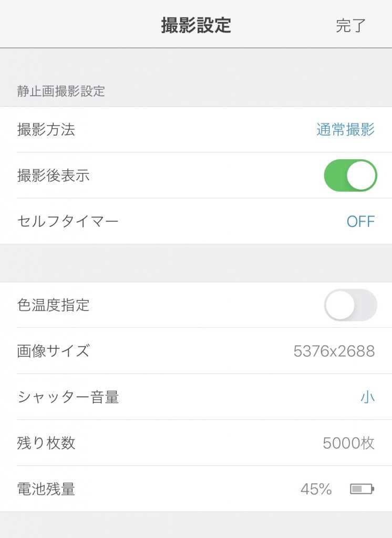Change セルフタイマー value OFF
This screenshot has width=392, height=538.
click(360, 222)
